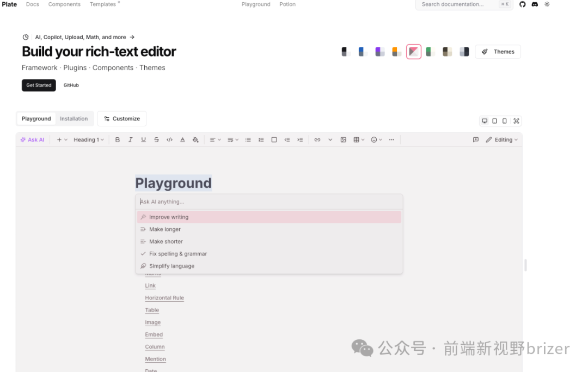
Task: Open the AI, Copilot, Upload announcement link
Action: coord(78,37)
